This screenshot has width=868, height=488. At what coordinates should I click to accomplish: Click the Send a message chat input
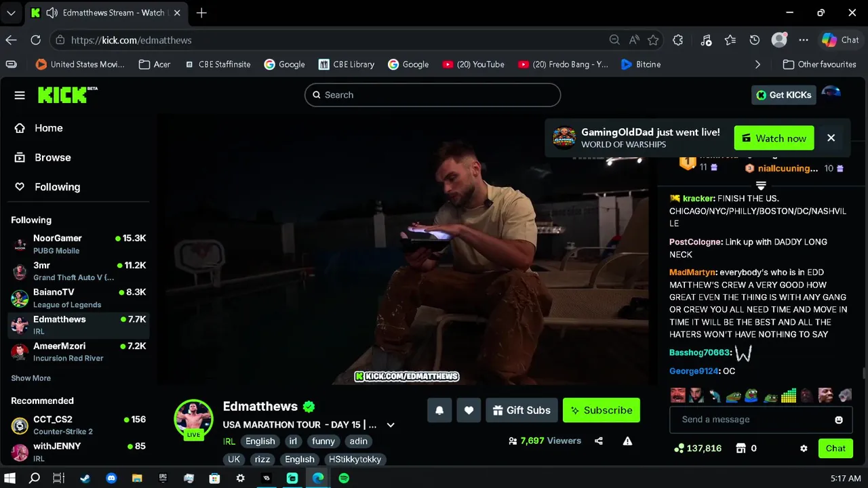tap(753, 420)
